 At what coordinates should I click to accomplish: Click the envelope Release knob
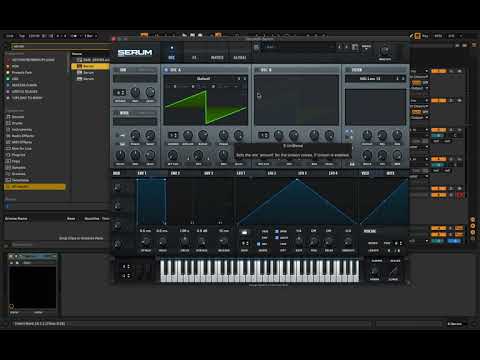point(224,242)
